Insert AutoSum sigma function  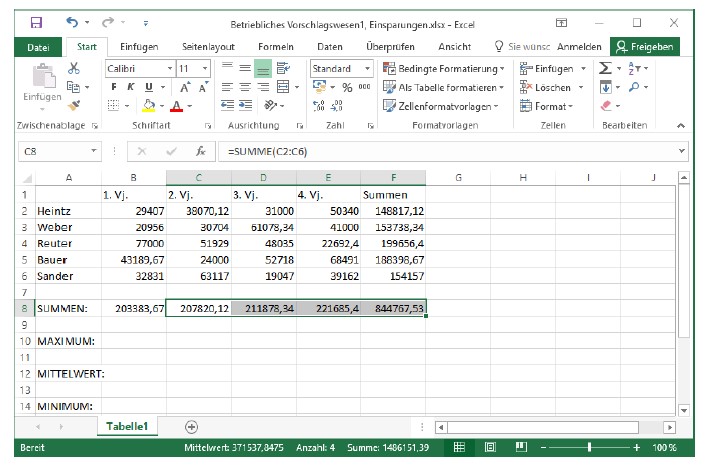pyautogui.click(x=605, y=69)
